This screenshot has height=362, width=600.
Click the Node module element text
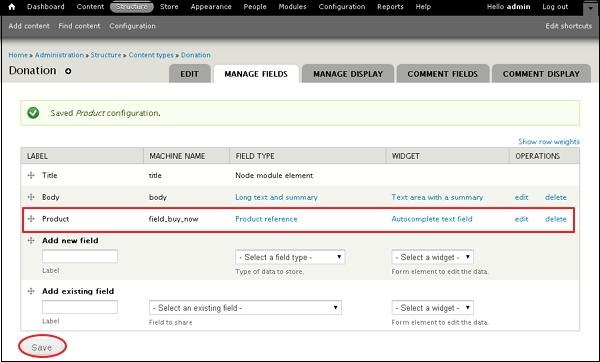(274, 175)
